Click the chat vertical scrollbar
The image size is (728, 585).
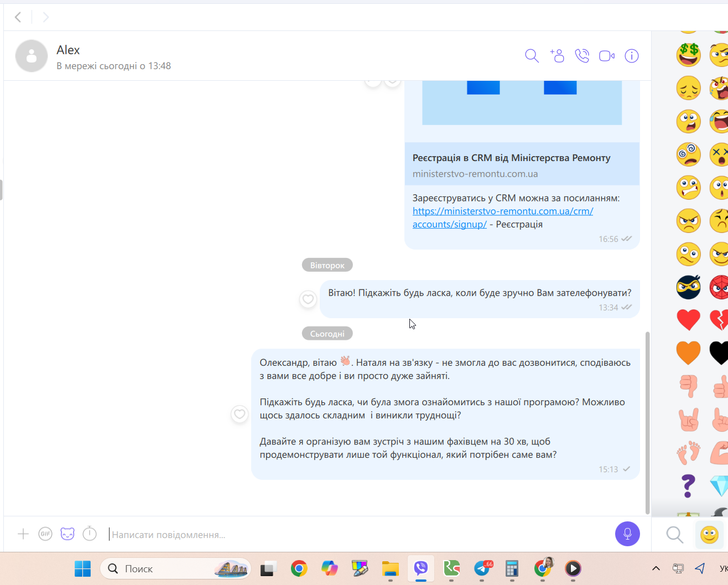(647, 423)
